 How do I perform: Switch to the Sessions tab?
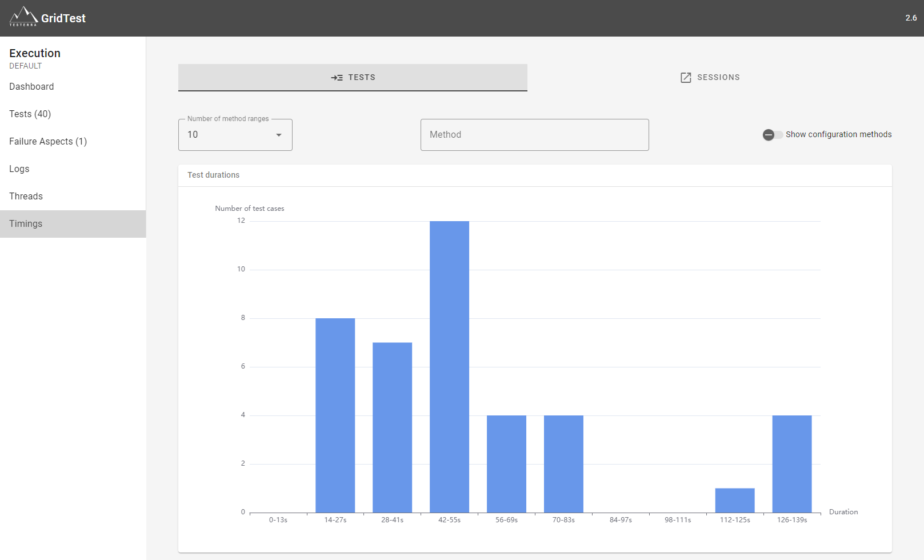[x=710, y=78]
